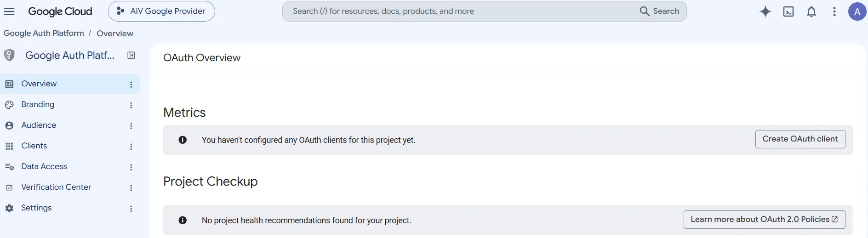Click the OAuth Overview page title
The height and width of the screenshot is (238, 868).
click(202, 58)
